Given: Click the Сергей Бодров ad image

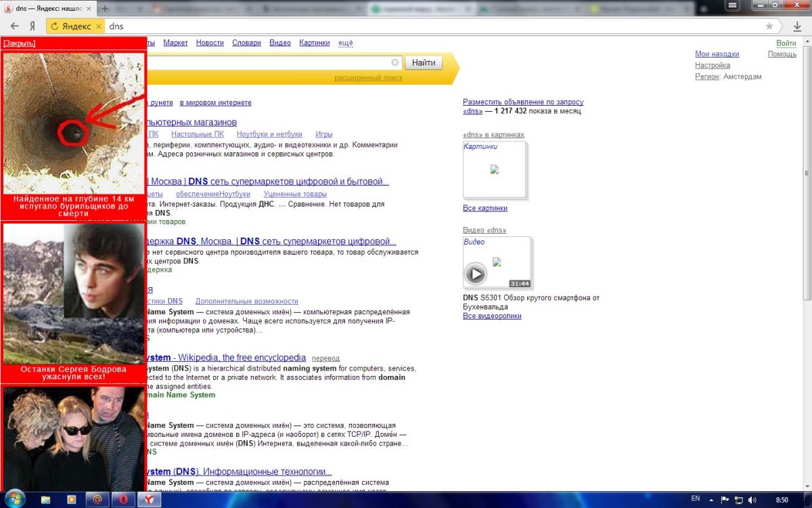Looking at the screenshot, I should 74,294.
